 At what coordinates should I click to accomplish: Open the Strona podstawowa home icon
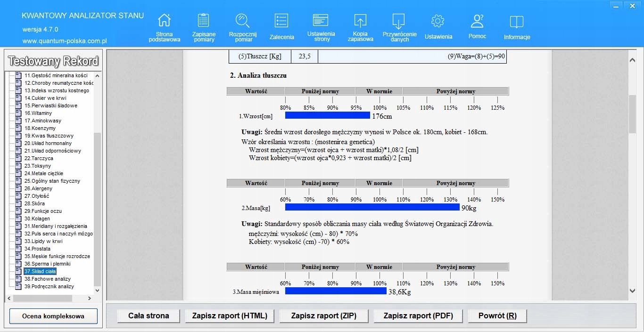pos(164,20)
